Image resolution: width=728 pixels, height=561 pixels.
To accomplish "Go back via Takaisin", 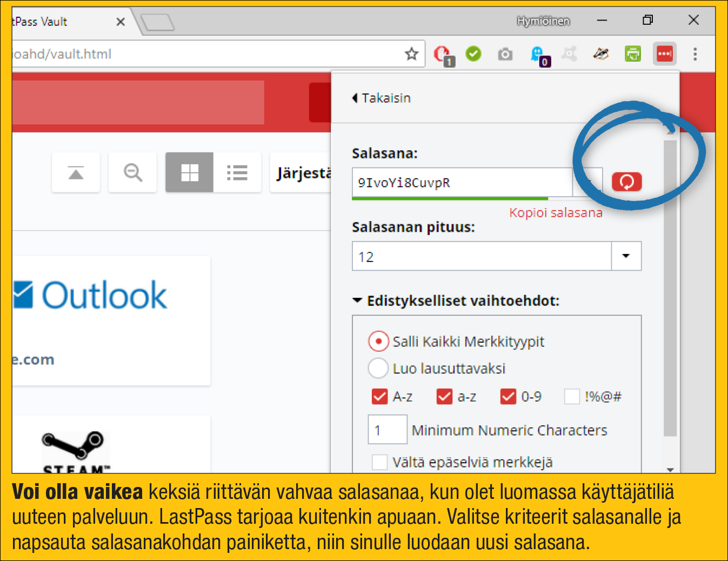I will click(382, 98).
